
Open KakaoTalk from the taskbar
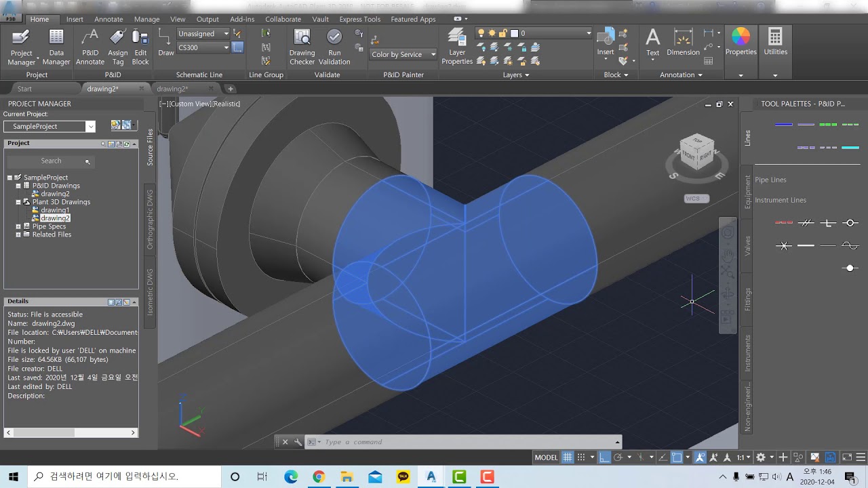tap(403, 476)
